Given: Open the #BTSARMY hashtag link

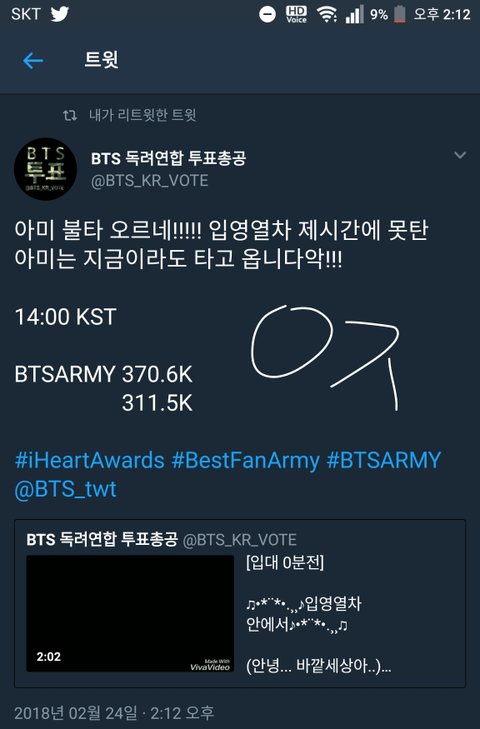Looking at the screenshot, I should [384, 460].
